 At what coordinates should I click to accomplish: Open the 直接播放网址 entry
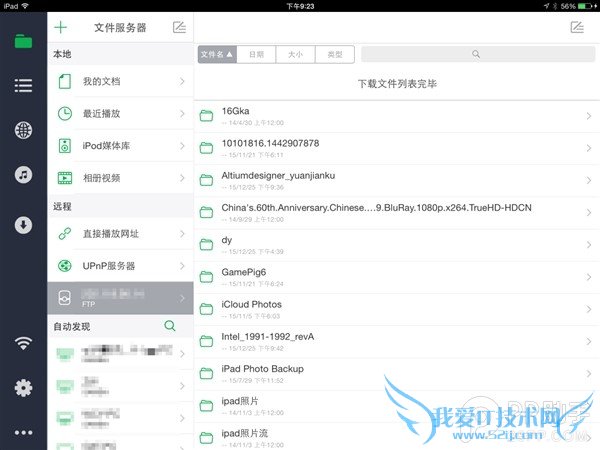pyautogui.click(x=121, y=233)
